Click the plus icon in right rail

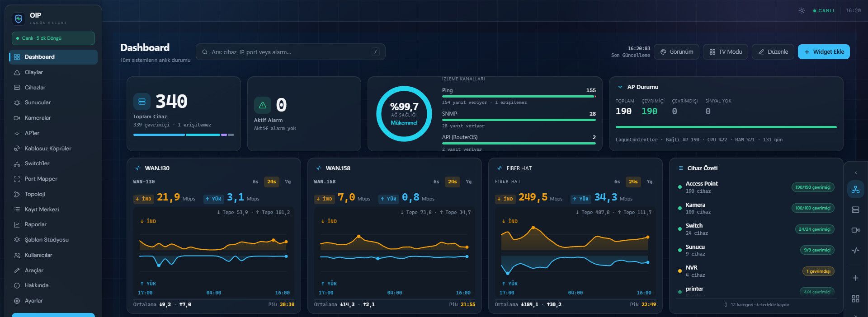[x=855, y=278]
